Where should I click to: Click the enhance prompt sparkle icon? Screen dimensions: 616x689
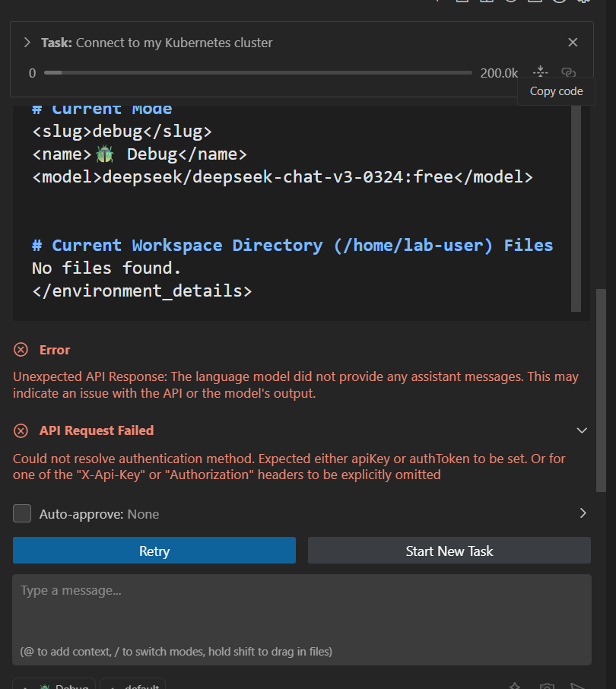tap(515, 685)
